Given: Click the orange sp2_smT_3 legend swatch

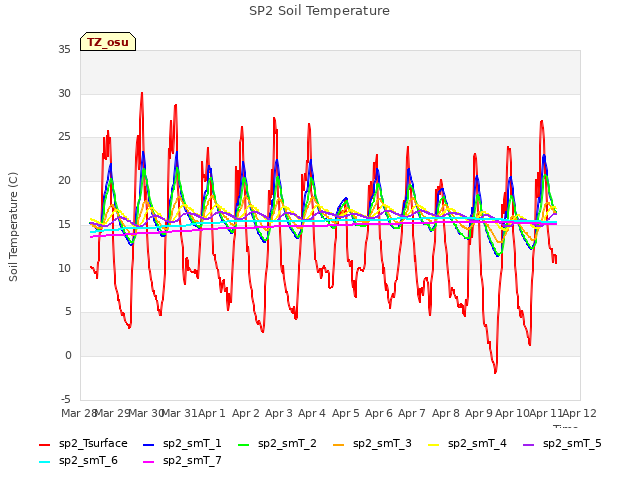Looking at the screenshot, I should pos(338,444).
